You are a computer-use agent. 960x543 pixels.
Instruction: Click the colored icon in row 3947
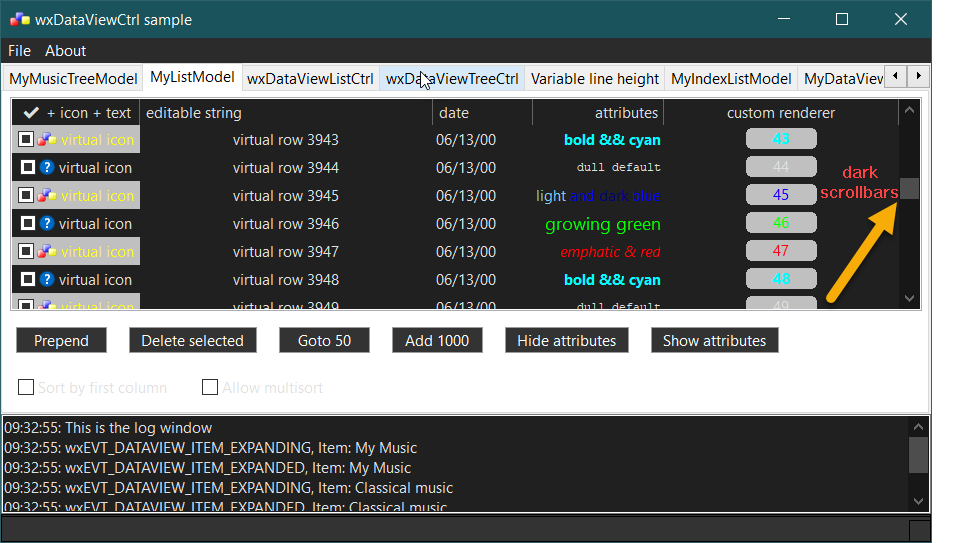tap(47, 252)
